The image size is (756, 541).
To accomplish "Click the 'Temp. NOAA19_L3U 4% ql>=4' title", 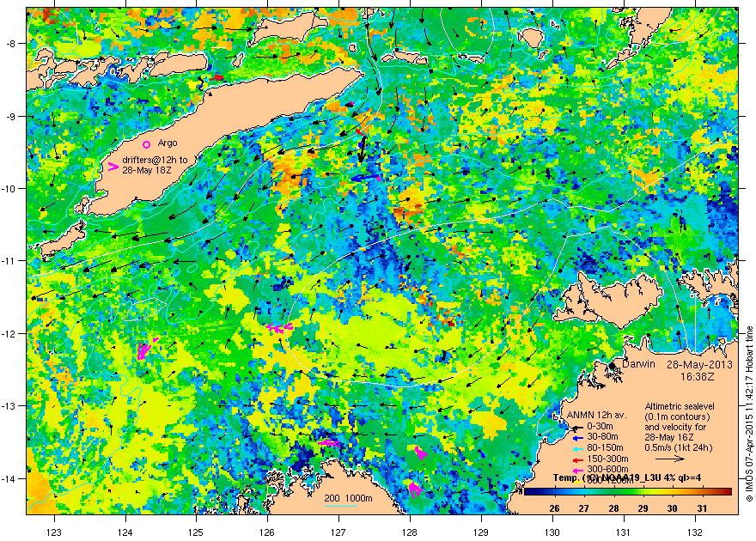I will pos(627,478).
